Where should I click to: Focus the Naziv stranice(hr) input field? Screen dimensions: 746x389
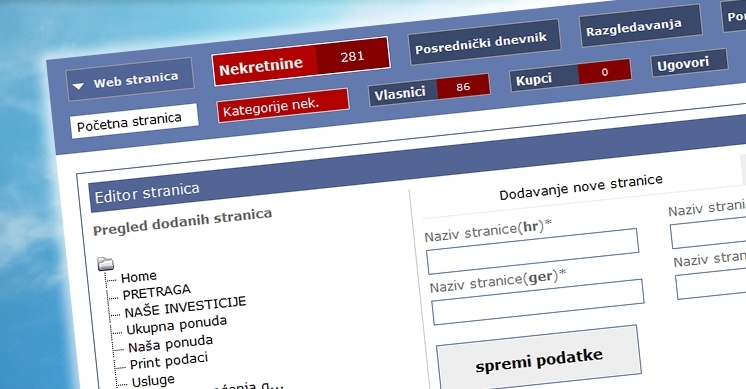(532, 251)
